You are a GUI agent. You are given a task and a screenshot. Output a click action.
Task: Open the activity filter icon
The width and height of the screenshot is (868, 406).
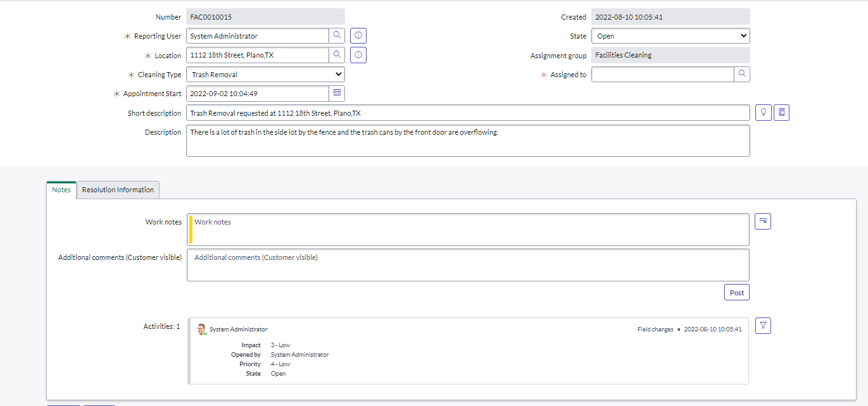(763, 326)
